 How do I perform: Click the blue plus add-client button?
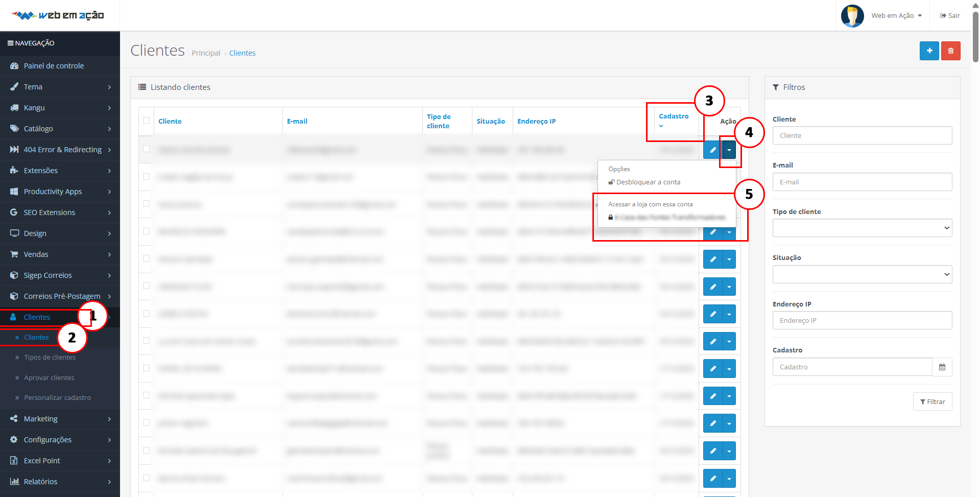929,51
